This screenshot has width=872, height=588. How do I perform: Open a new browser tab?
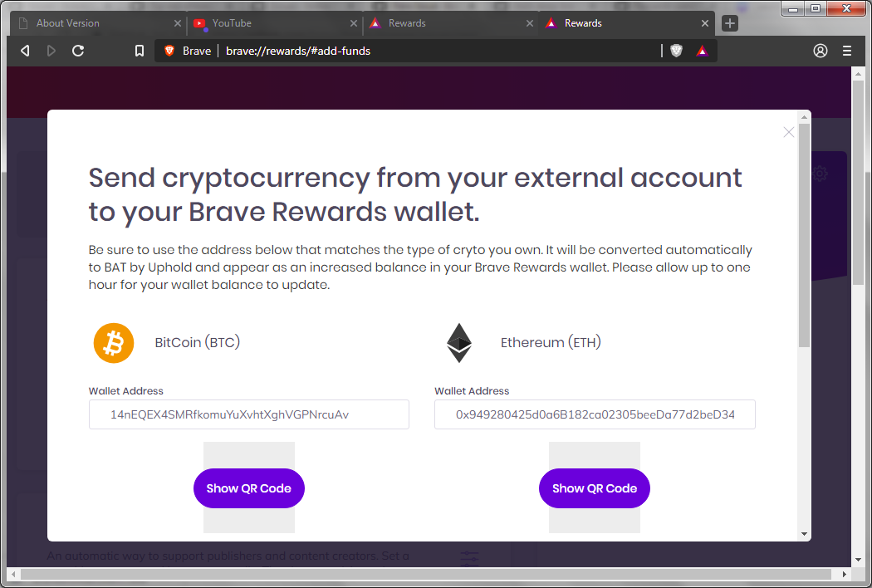point(729,23)
